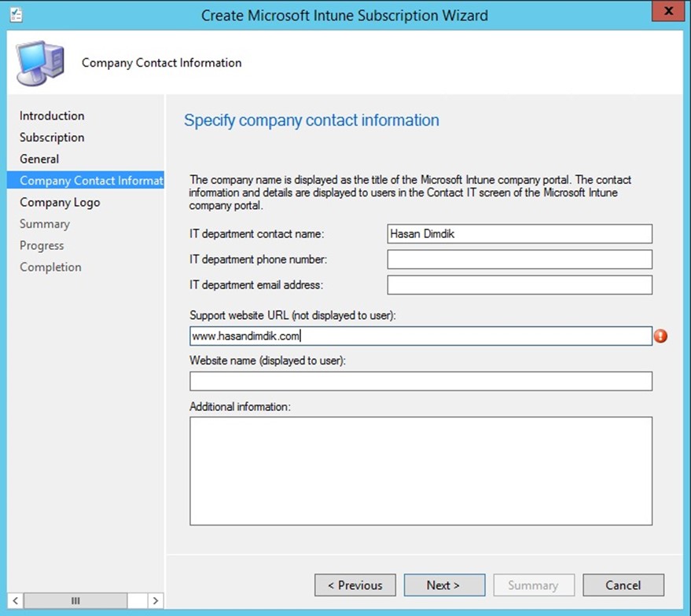Click Next to continue the wizard

[444, 585]
